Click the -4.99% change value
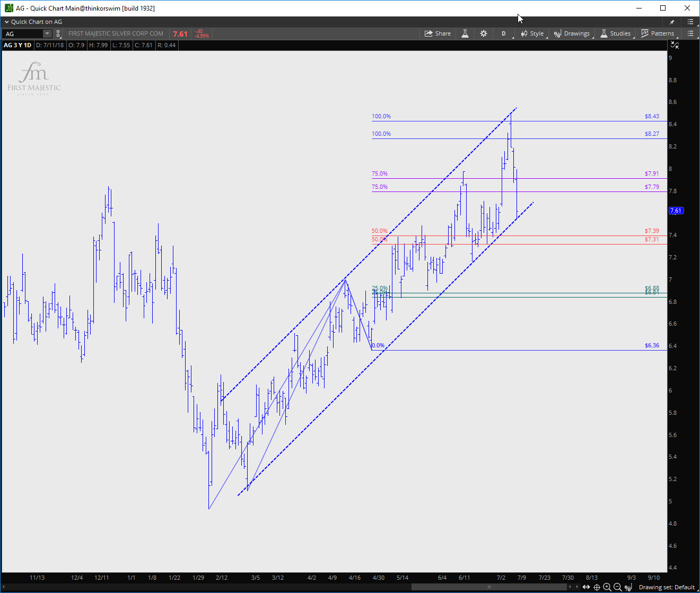 click(x=202, y=36)
